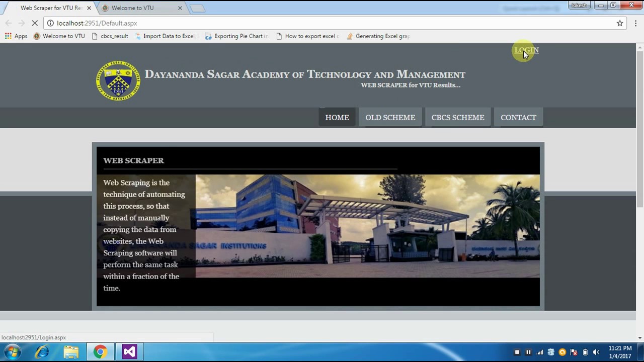
Task: Open the CBCS SCHEME menu
Action: 458,118
